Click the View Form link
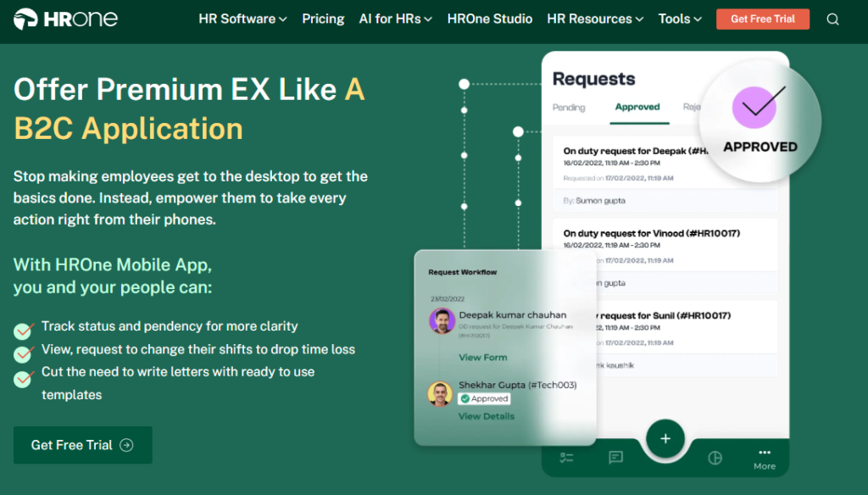The height and width of the screenshot is (495, 868). [x=482, y=357]
